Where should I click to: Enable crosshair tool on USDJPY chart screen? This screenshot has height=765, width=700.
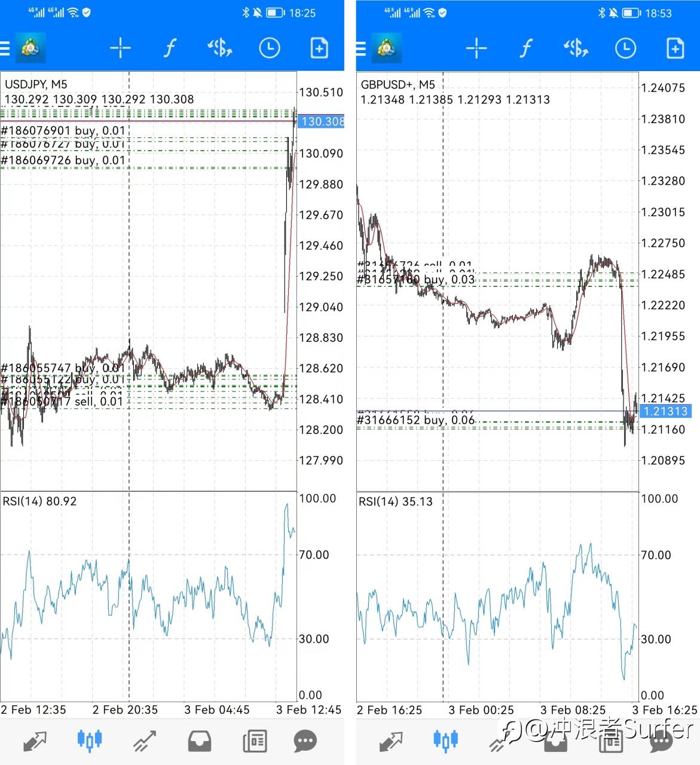[x=120, y=48]
